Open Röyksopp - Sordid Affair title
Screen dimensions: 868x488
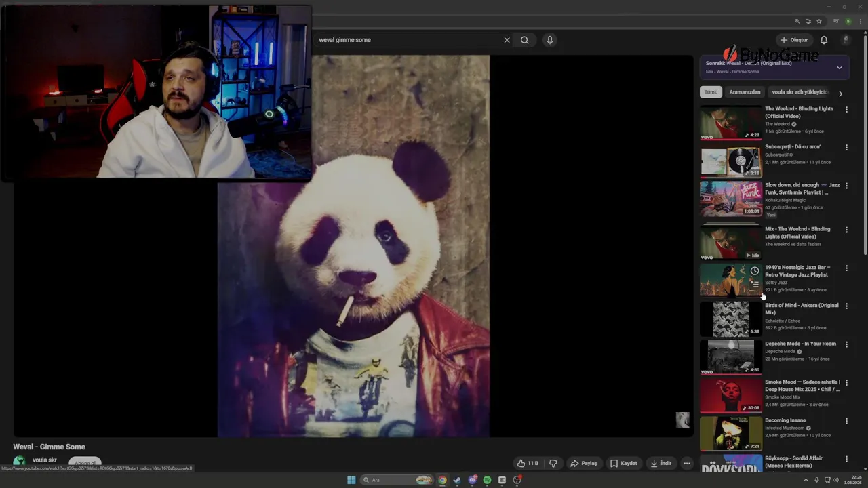(x=795, y=462)
